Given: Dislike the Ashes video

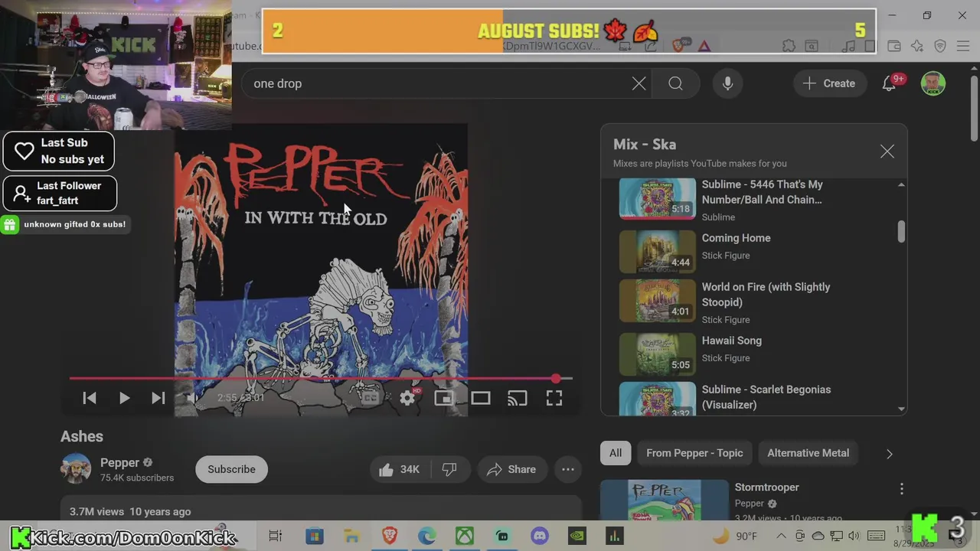Looking at the screenshot, I should (449, 469).
